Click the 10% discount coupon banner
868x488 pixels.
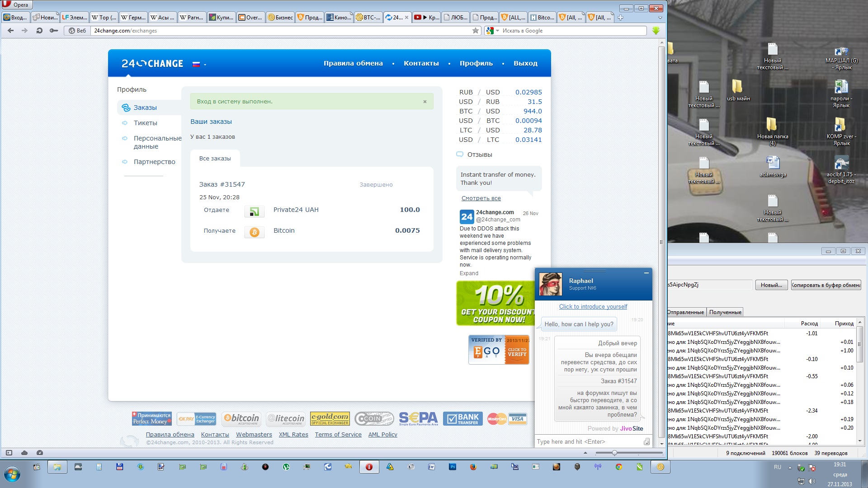pos(495,303)
